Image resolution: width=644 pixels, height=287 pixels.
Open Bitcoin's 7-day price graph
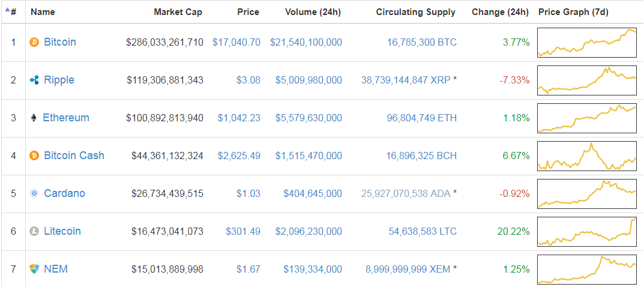(586, 43)
